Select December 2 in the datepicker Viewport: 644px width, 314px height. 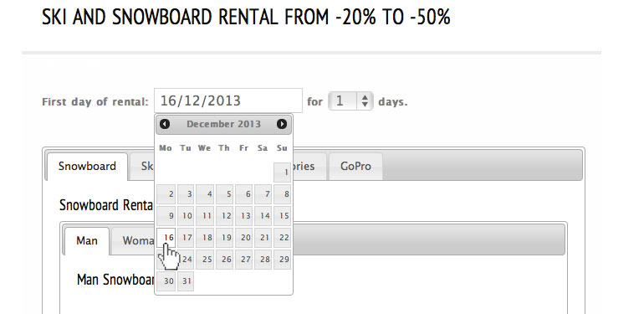pyautogui.click(x=166, y=194)
